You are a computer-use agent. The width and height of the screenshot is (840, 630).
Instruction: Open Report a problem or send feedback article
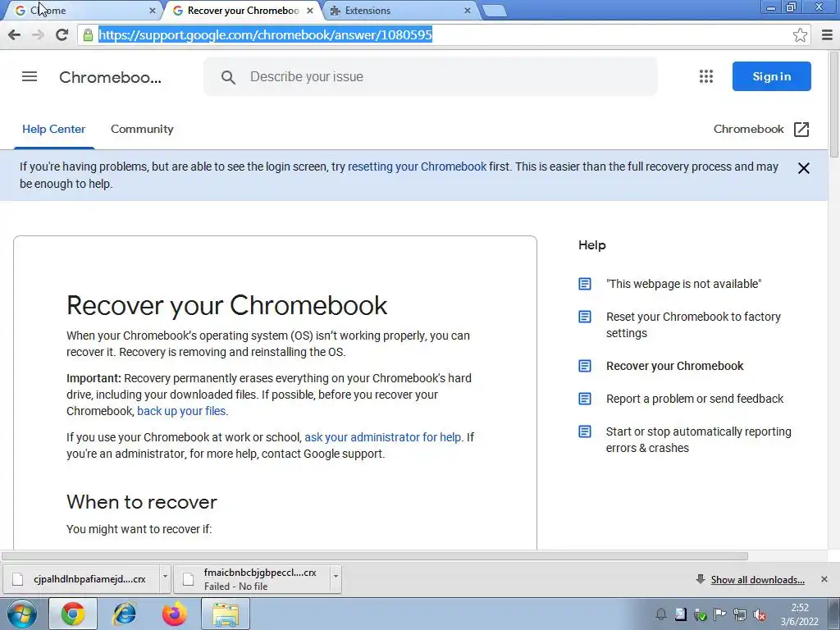coord(695,399)
